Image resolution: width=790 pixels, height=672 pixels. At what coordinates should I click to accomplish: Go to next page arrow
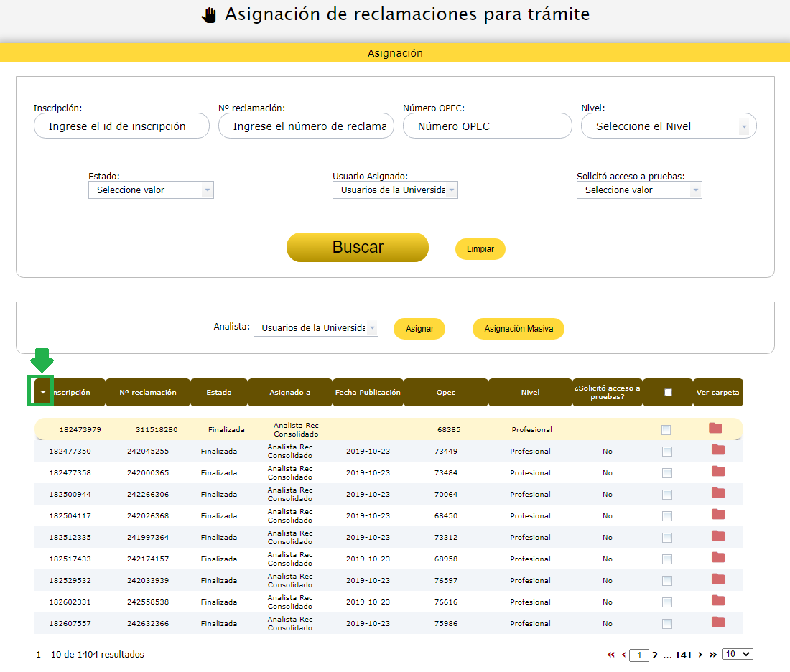point(700,655)
